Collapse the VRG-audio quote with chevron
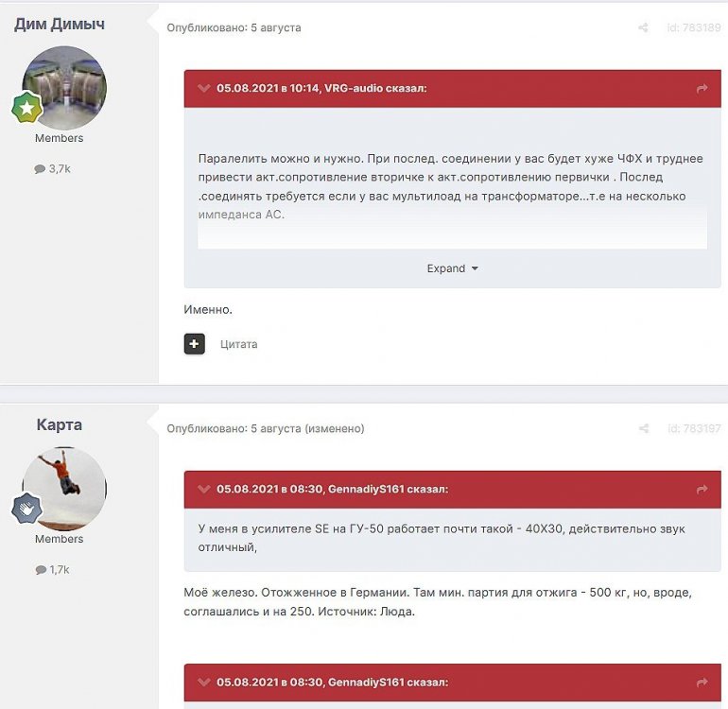The height and width of the screenshot is (709, 728). (x=203, y=89)
